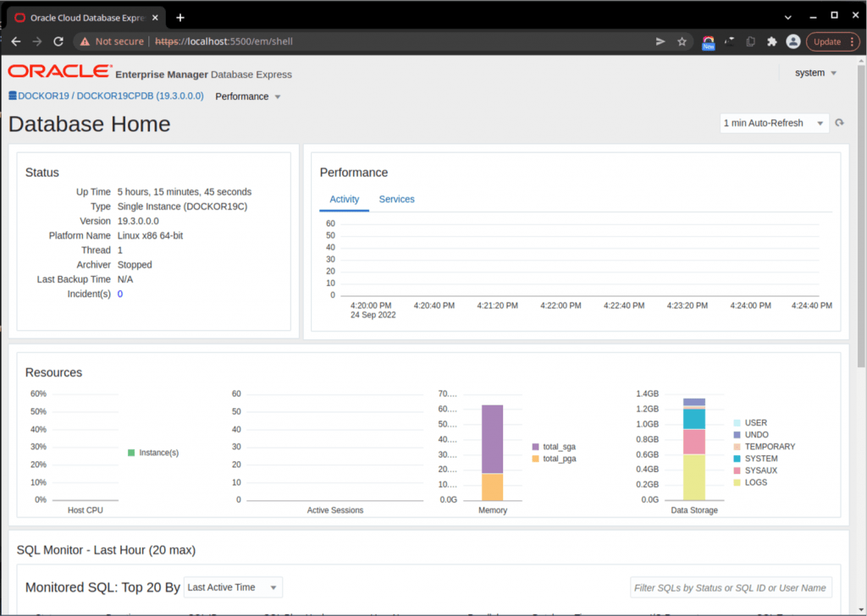Click the USER legend swatch
The width and height of the screenshot is (867, 616).
737,422
